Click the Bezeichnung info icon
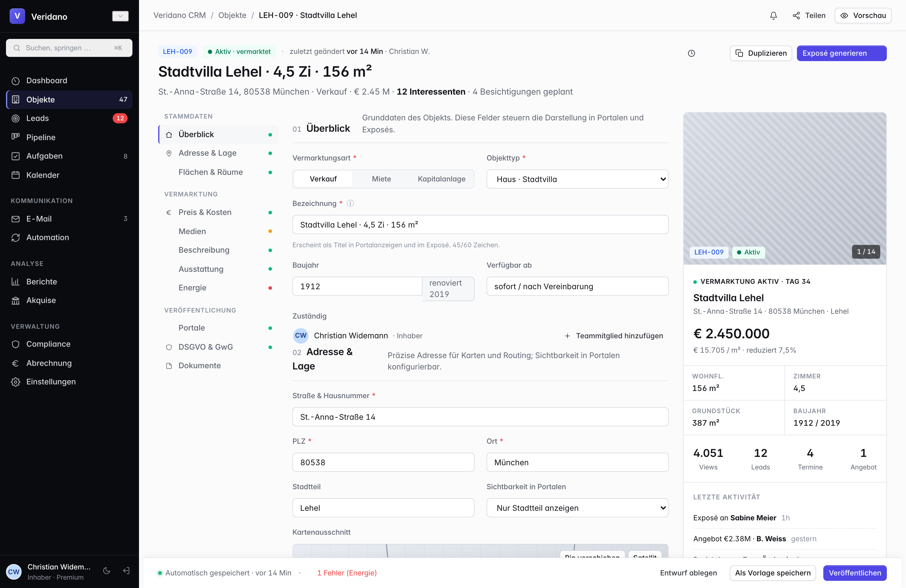 point(350,204)
